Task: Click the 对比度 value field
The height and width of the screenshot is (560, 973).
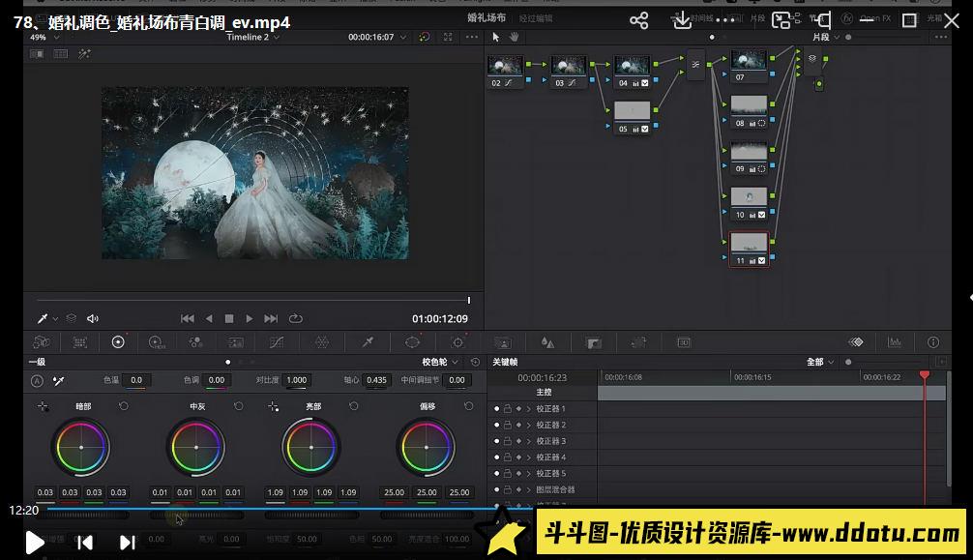Action: pos(297,380)
